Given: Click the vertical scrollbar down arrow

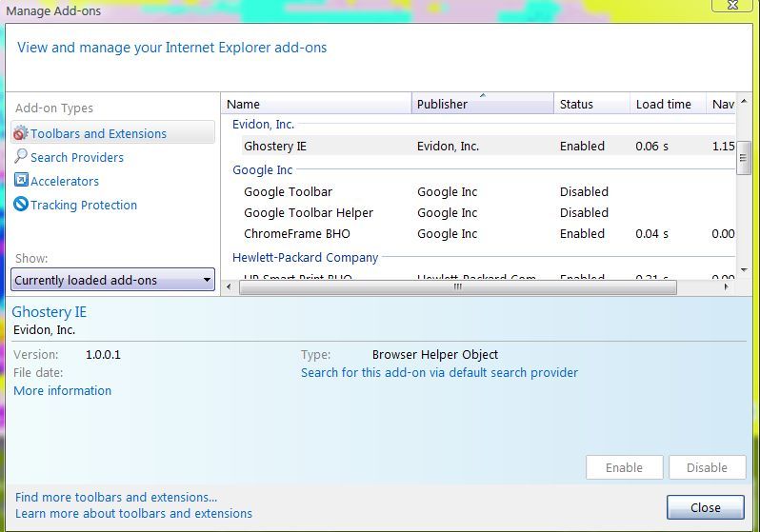Looking at the screenshot, I should 744,270.
